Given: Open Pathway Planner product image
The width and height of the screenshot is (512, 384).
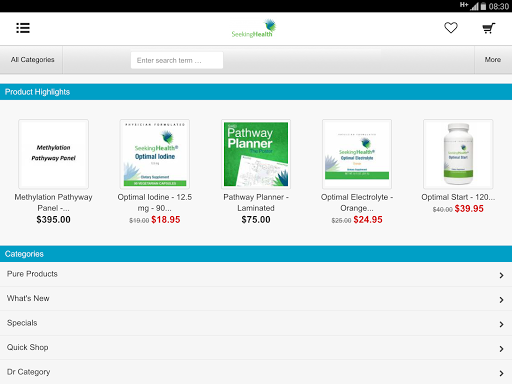Looking at the screenshot, I should point(256,154).
